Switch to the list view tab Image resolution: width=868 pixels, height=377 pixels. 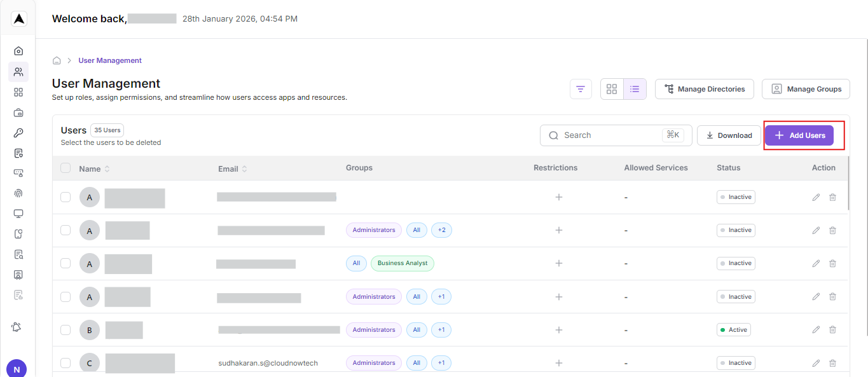click(x=635, y=89)
